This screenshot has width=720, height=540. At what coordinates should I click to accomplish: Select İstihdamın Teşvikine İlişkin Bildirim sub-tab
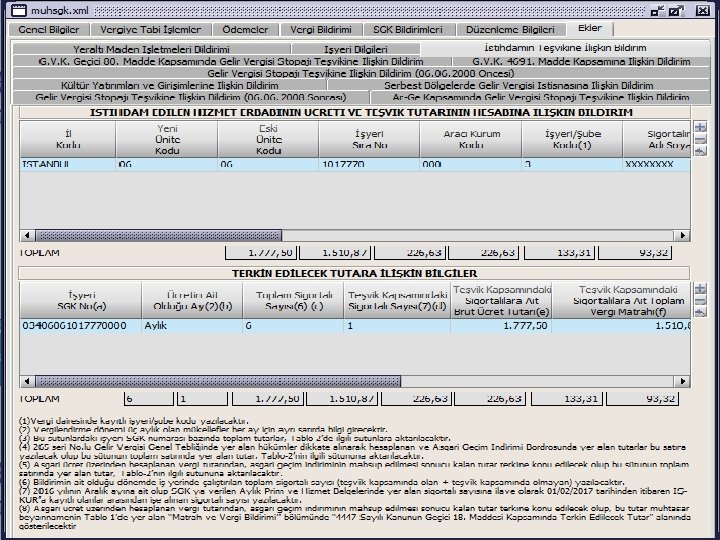565,48
